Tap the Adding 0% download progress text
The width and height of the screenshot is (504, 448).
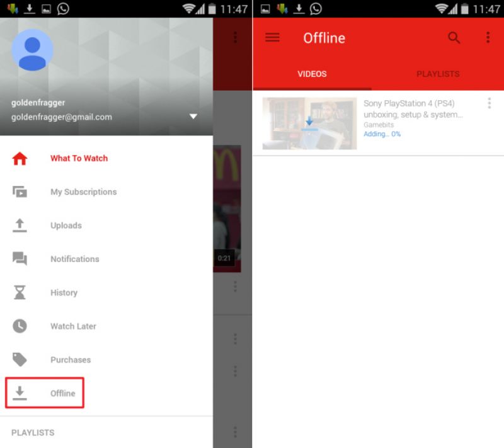tap(382, 134)
